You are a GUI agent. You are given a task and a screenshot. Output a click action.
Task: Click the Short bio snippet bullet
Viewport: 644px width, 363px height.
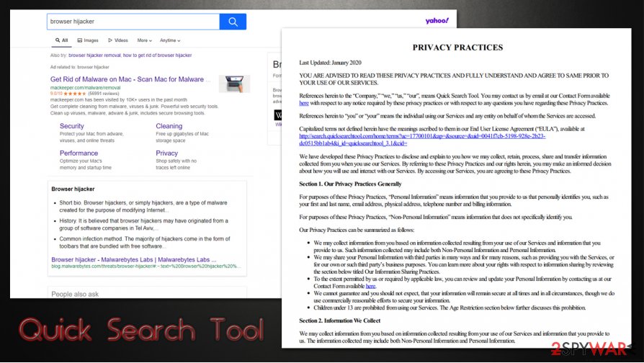pos(143,207)
